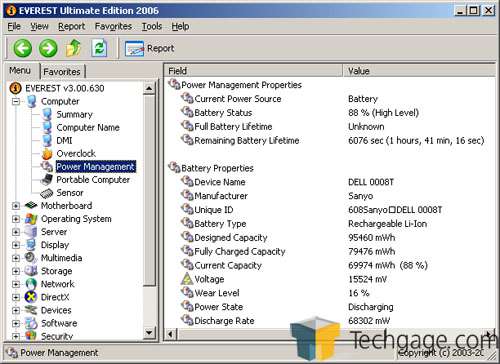Screen dimensions: 500x364
Task: Click the Network globe icon
Action: 31,284
